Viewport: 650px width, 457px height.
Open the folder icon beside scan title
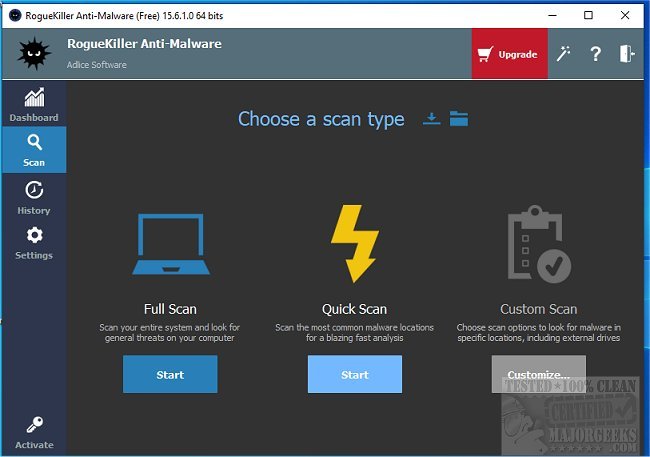coord(459,119)
